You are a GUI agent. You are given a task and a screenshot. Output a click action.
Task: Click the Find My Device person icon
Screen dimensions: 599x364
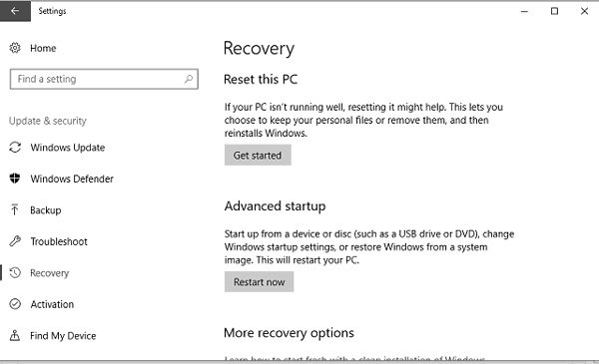pyautogui.click(x=15, y=335)
